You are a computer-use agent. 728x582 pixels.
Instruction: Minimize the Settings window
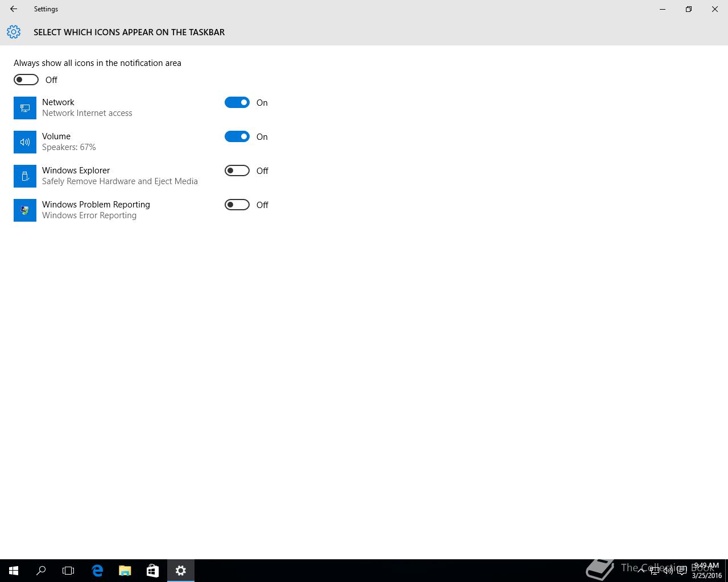pos(663,9)
